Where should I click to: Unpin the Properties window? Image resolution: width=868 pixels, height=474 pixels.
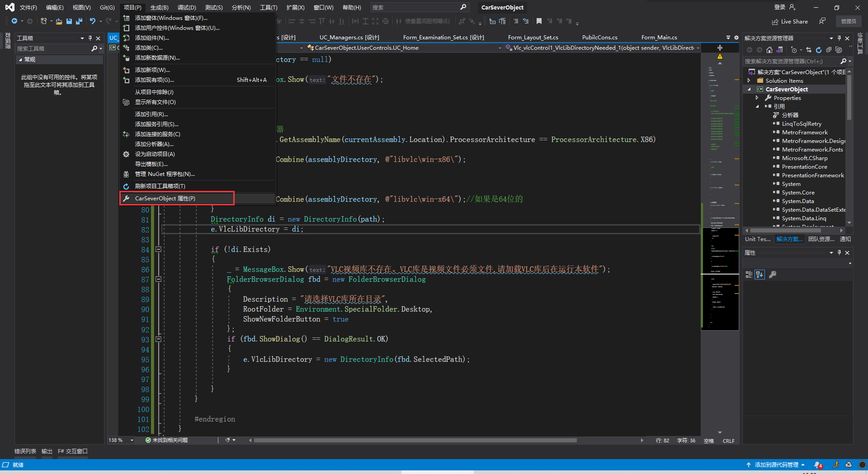point(840,252)
